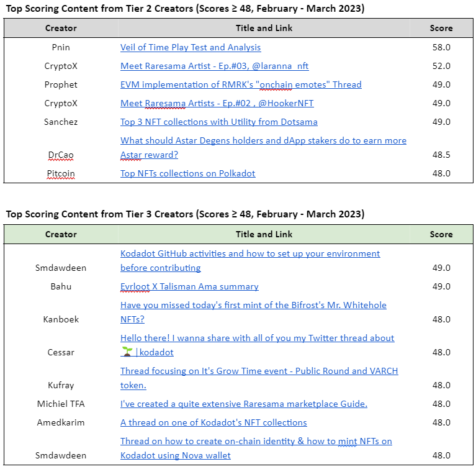Click the seedling emoji before kodadot
The image size is (476, 469).
pyautogui.click(x=127, y=352)
